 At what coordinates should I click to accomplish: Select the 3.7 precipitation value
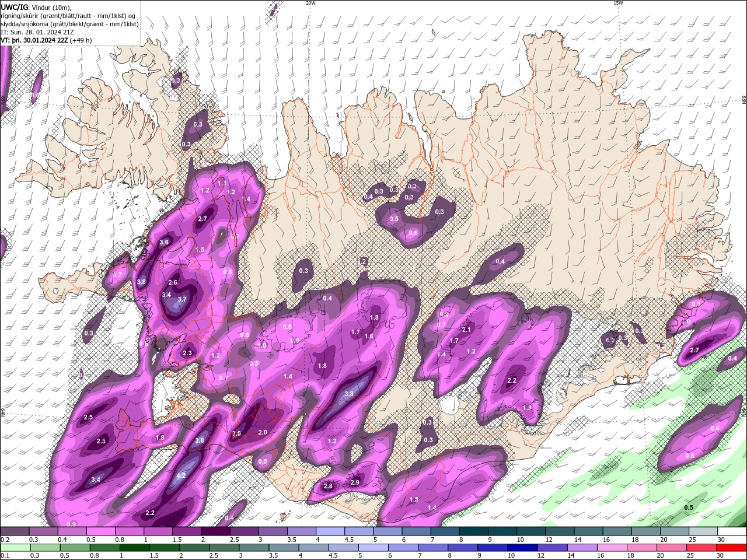click(x=182, y=299)
